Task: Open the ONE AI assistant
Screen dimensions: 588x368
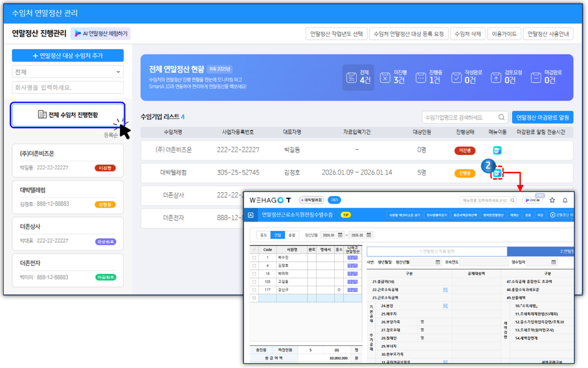Action: (533, 200)
